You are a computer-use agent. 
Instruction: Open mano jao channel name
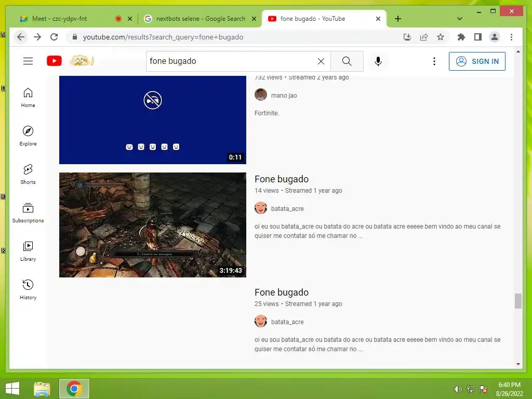coord(284,96)
